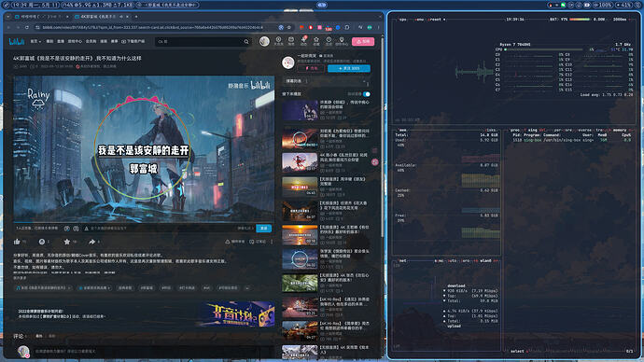Click the now-playing song title in the top bar
Image resolution: width=644 pixels, height=362 pixels.
pyautogui.click(x=168, y=5)
